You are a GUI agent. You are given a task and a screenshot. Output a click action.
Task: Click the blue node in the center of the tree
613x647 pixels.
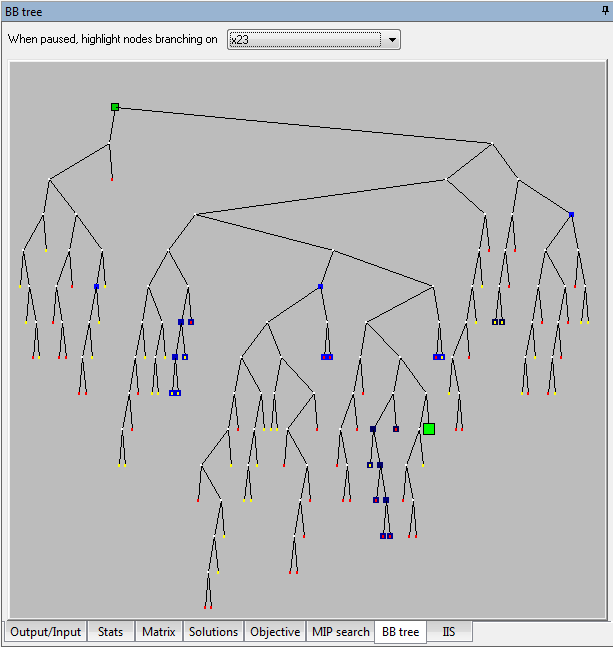coord(320,287)
